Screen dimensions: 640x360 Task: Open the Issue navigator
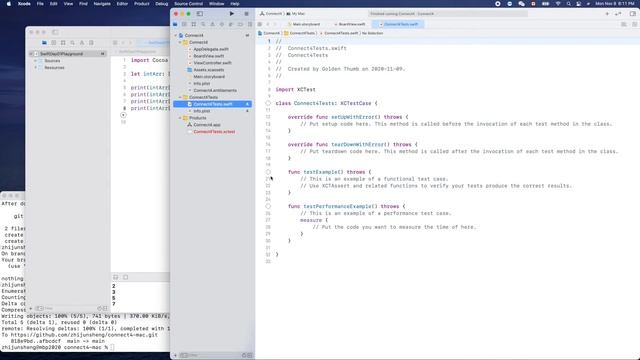[x=212, y=24]
